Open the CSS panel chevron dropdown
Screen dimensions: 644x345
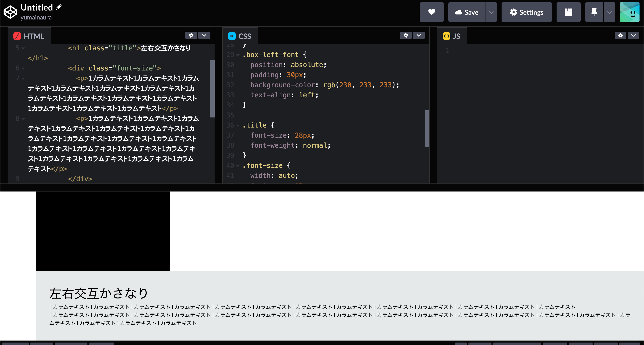point(419,36)
